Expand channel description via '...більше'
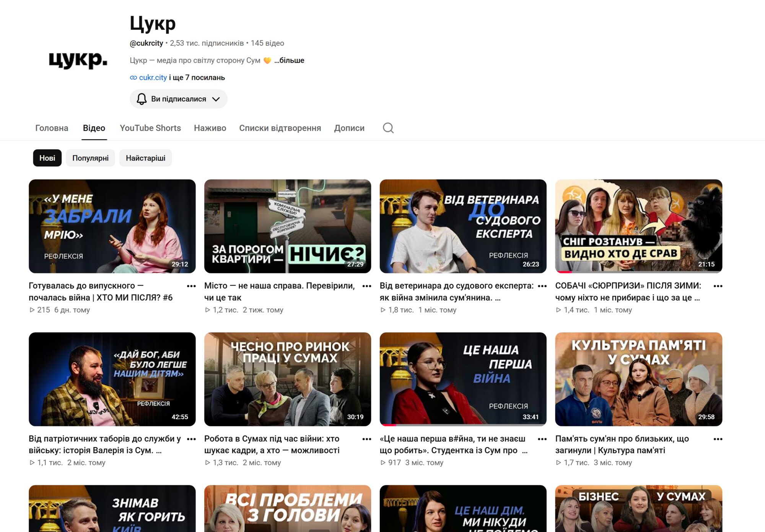The height and width of the screenshot is (532, 765). pos(289,60)
